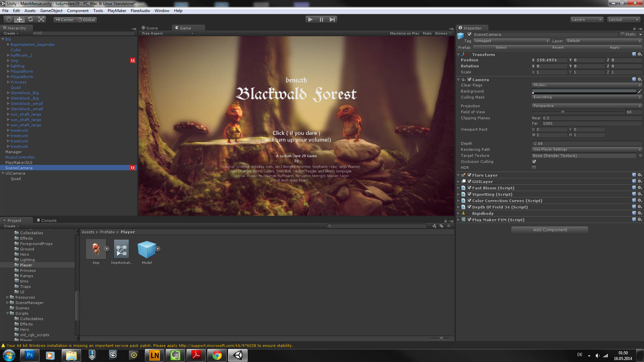Open the Layers dropdown
This screenshot has width=644, height=362.
point(587,19)
